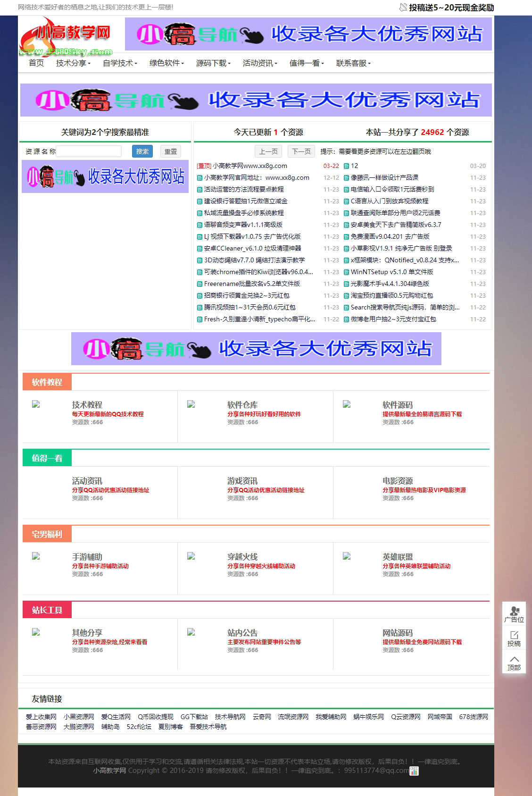Open 语聊音频变声器v1.1.1高级版 resource
The height and width of the screenshot is (796, 532).
pos(243,225)
